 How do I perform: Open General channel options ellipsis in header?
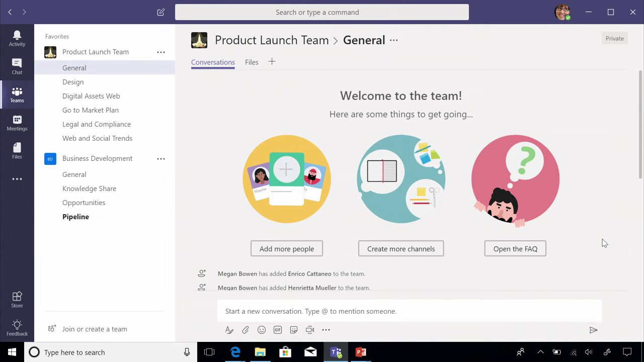pos(394,40)
